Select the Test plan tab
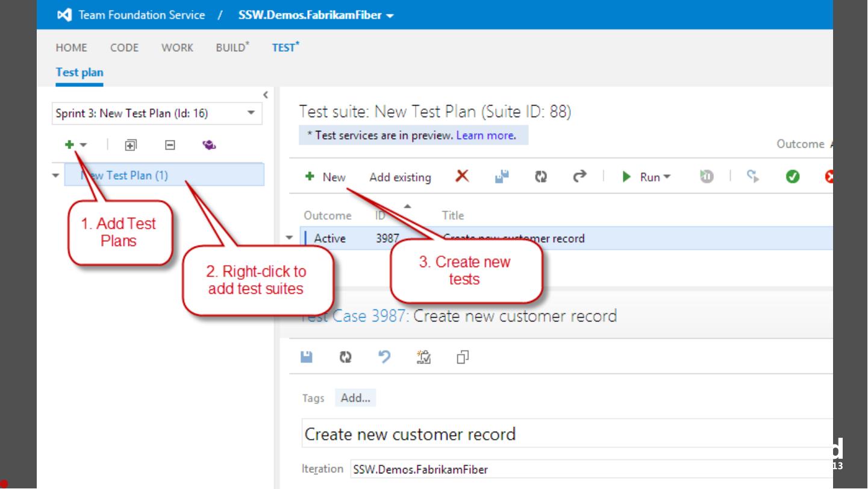 coord(80,72)
